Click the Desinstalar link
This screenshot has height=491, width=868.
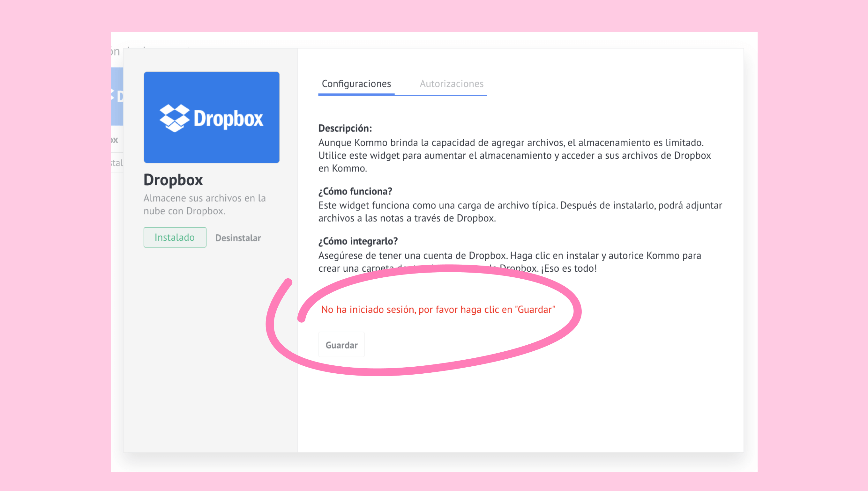pos(238,238)
